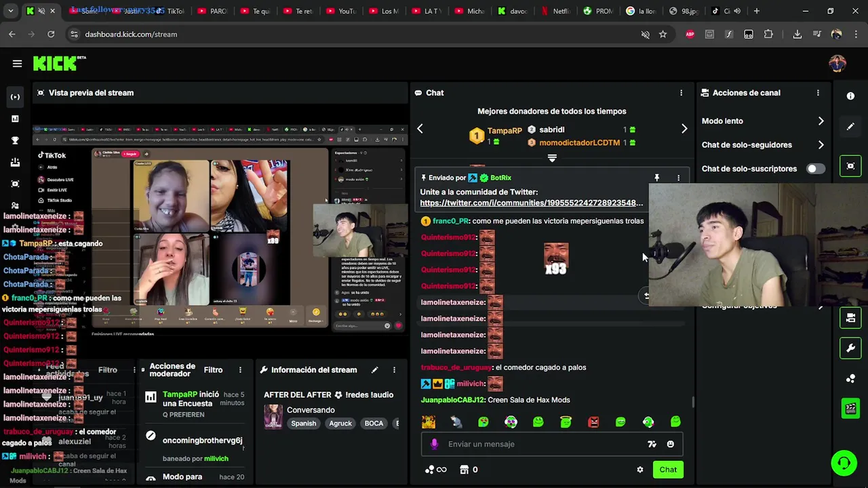
Task: Click username trabuco_de_uruguay in chat
Action: click(x=456, y=367)
